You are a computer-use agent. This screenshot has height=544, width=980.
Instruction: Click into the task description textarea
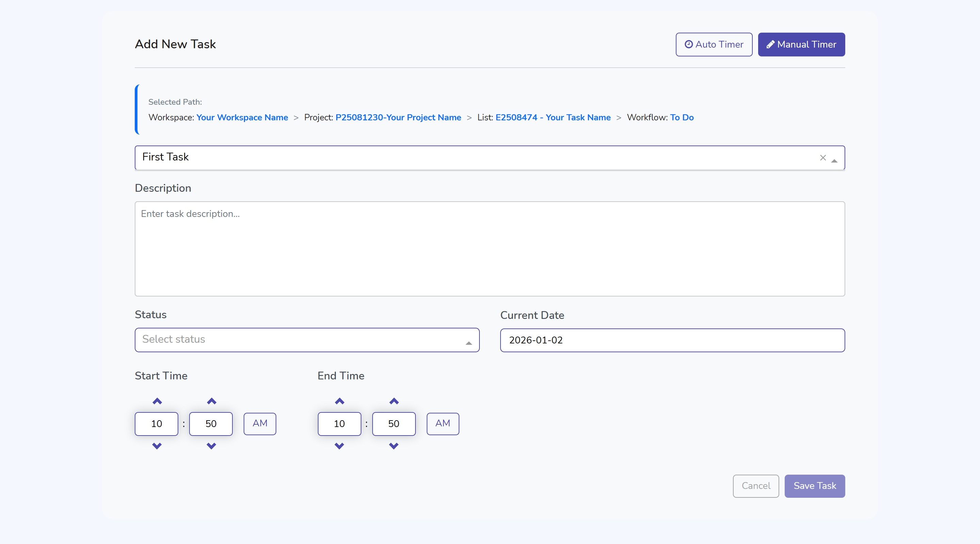point(490,249)
